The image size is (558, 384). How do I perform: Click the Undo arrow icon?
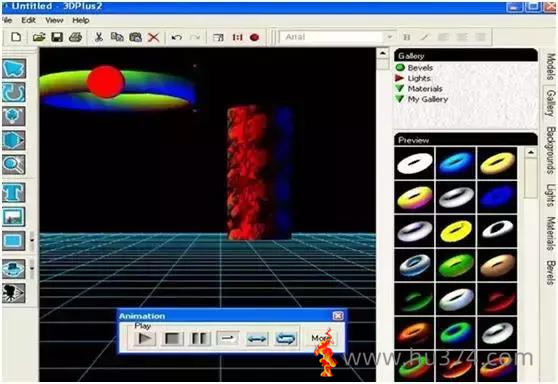[177, 37]
